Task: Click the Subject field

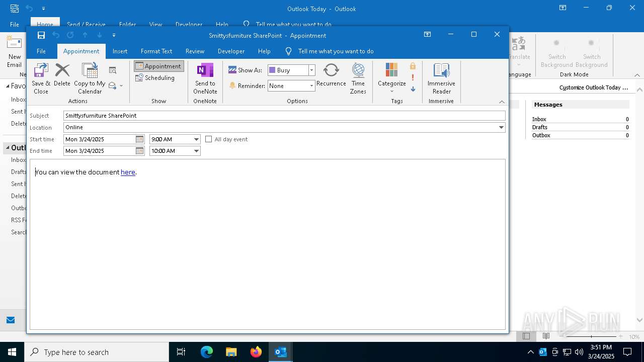Action: (x=284, y=116)
